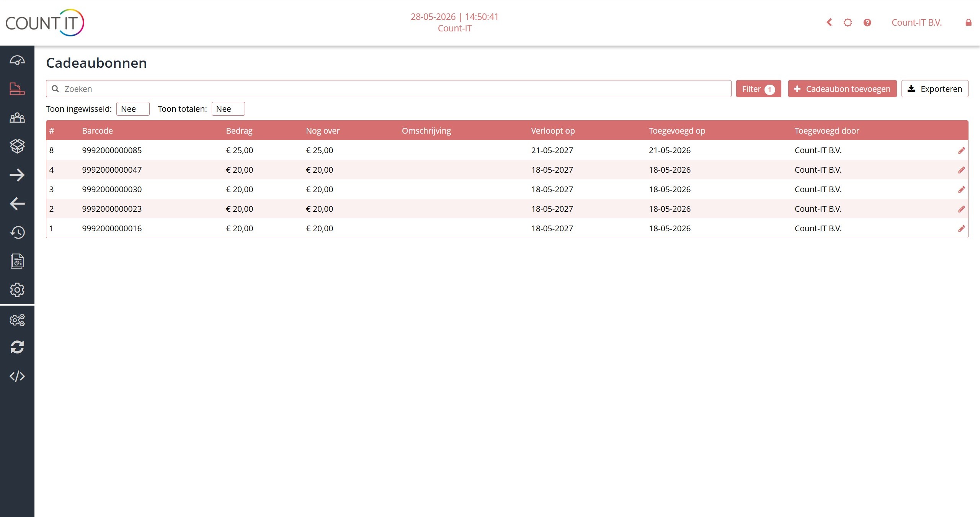The height and width of the screenshot is (517, 980).
Task: Click the right arrow sidebar icon
Action: point(17,175)
